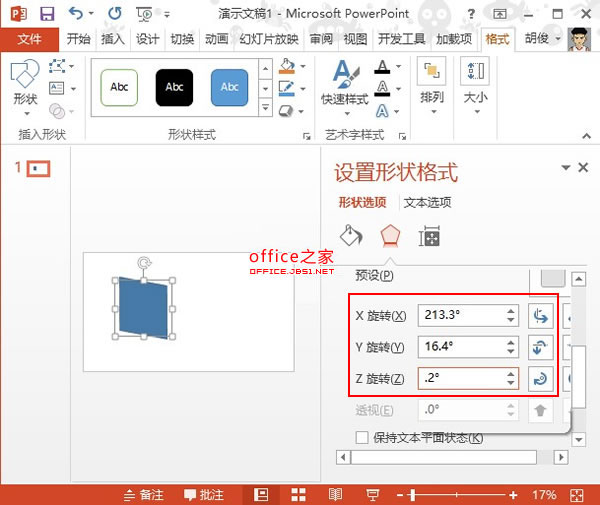This screenshot has height=505, width=600.
Task: Rotate Z clockwise using spiral button
Action: point(541,379)
